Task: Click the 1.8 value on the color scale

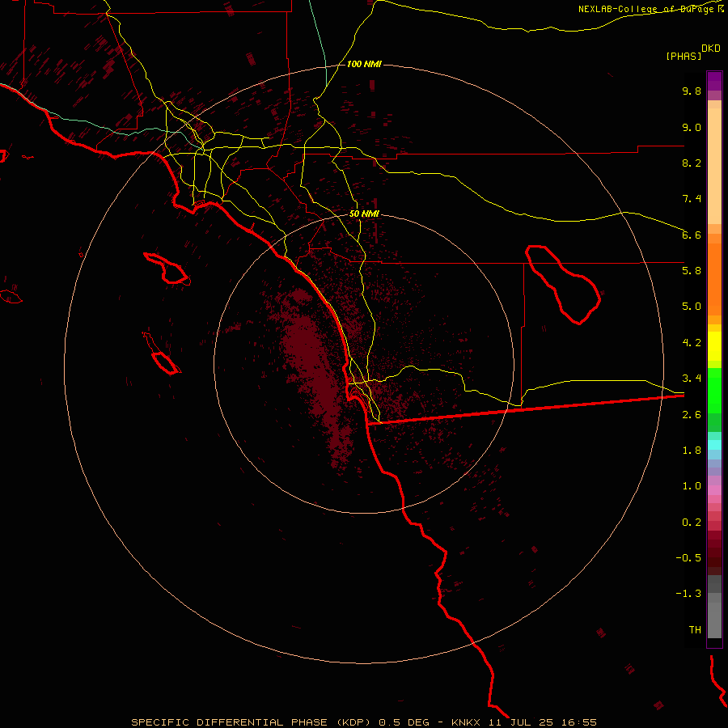Action: click(x=692, y=451)
